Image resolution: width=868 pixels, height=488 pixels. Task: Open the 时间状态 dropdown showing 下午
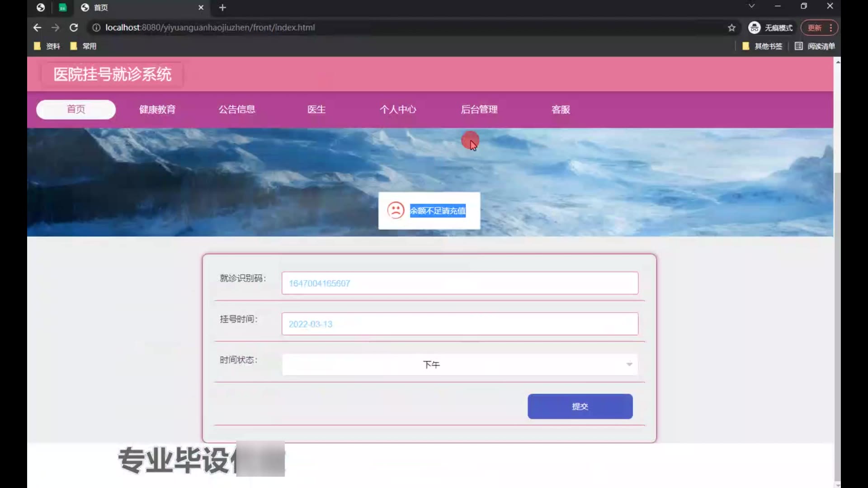(460, 365)
